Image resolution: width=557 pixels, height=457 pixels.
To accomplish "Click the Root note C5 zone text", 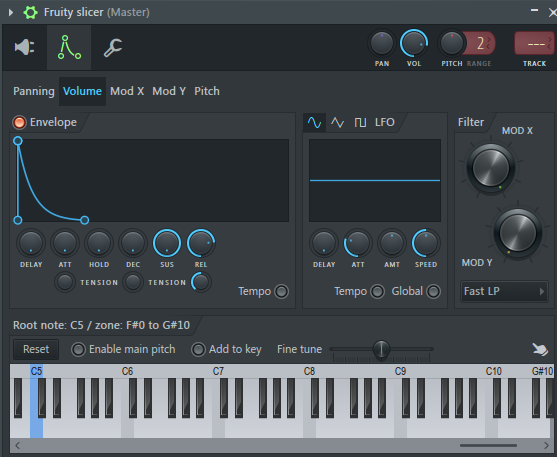I will (101, 325).
